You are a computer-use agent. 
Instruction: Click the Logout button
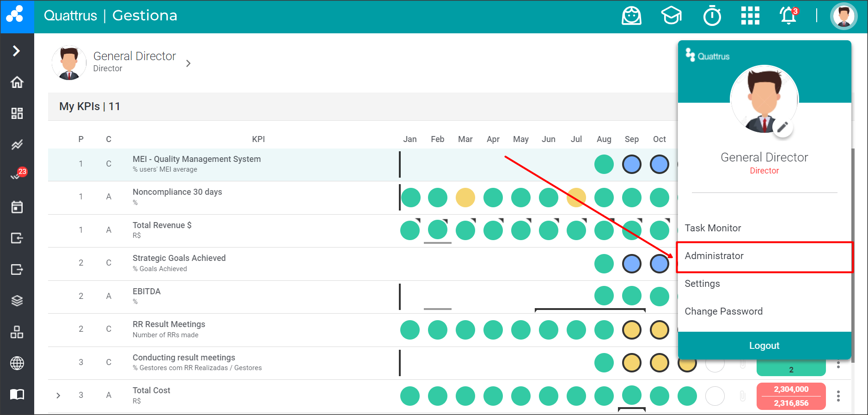click(x=764, y=346)
